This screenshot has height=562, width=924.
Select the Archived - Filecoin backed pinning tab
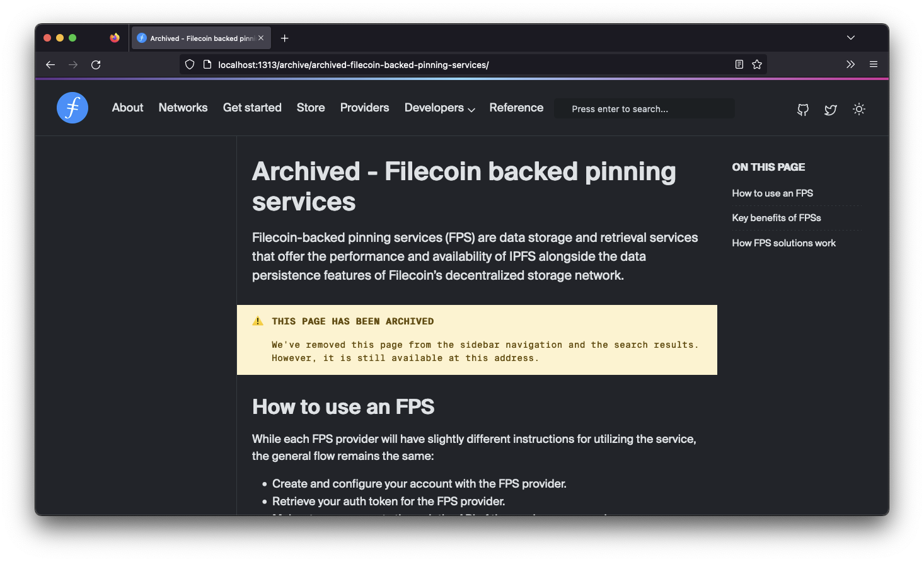click(201, 38)
